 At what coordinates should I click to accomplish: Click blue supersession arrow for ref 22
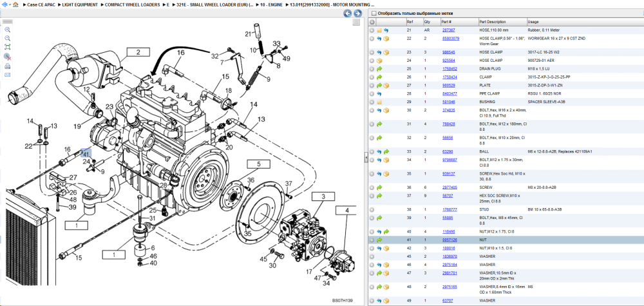click(379, 39)
